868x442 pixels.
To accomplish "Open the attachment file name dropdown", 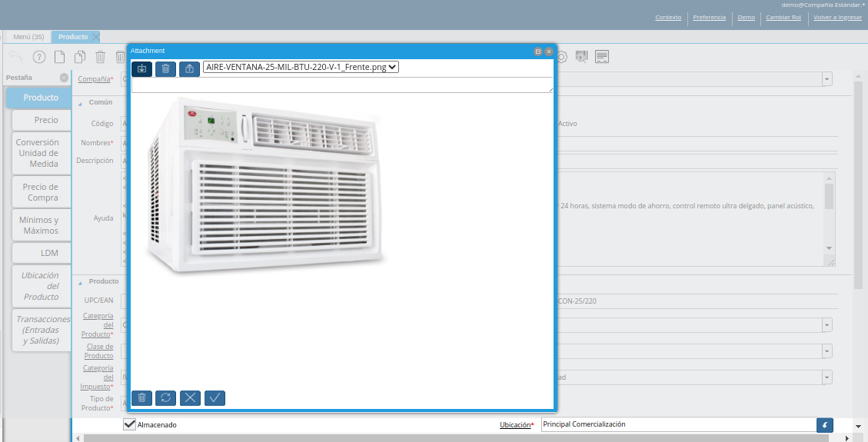I will [301, 67].
